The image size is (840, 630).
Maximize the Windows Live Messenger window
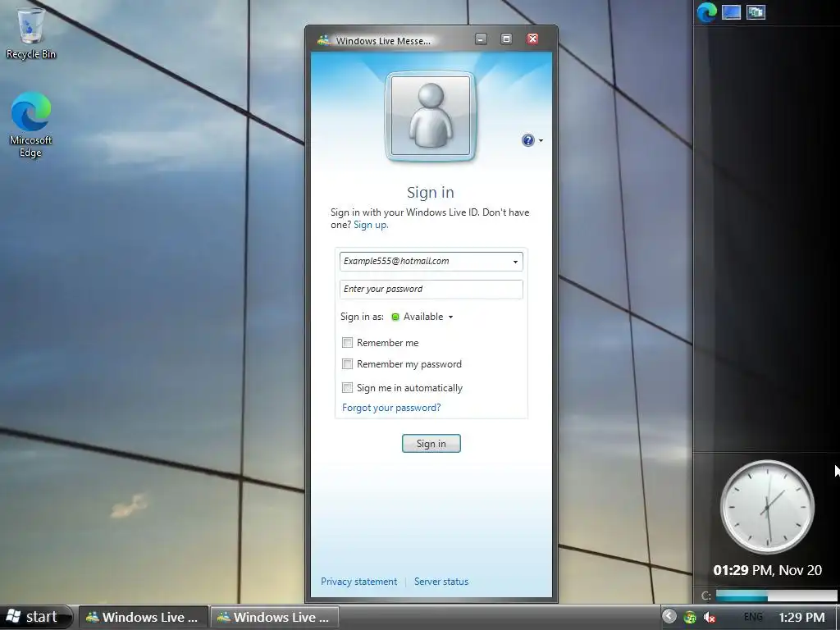[x=506, y=39]
